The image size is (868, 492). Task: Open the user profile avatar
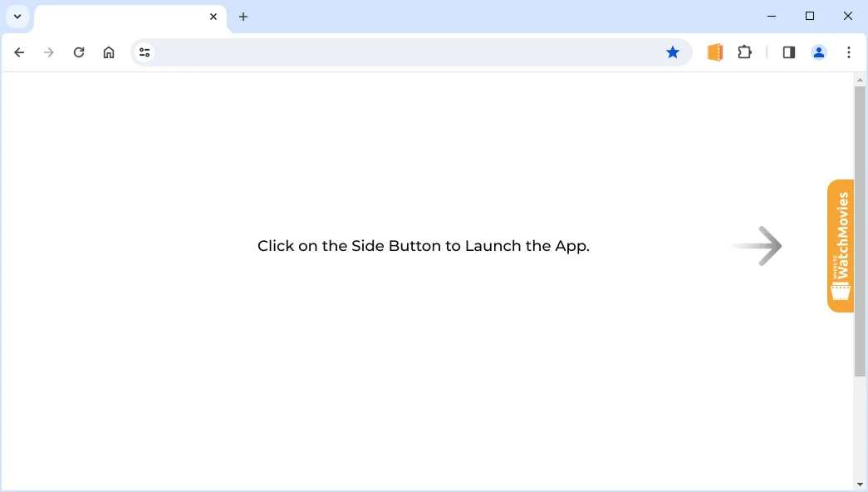[x=819, y=52]
